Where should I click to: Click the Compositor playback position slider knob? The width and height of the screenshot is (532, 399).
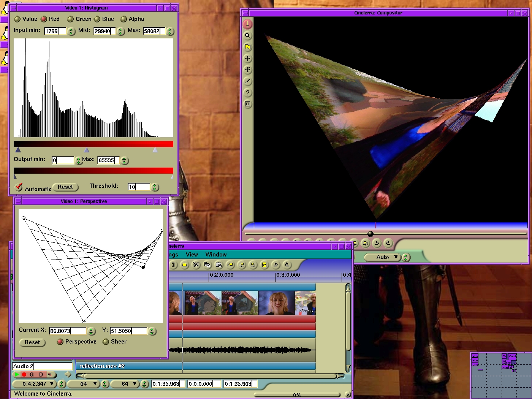[370, 234]
